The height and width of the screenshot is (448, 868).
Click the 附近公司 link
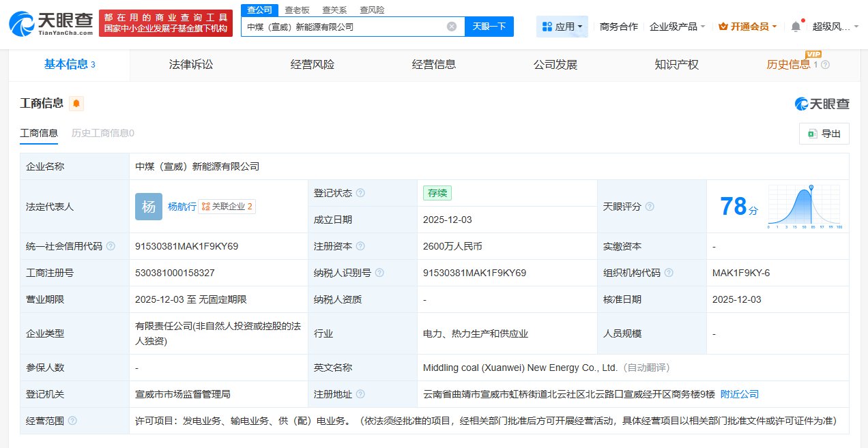coord(739,394)
